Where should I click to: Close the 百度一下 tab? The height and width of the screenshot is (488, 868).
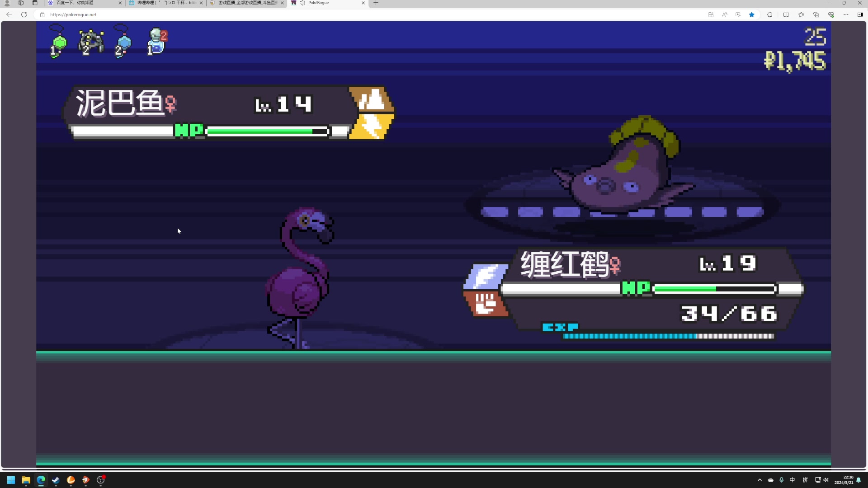(120, 3)
